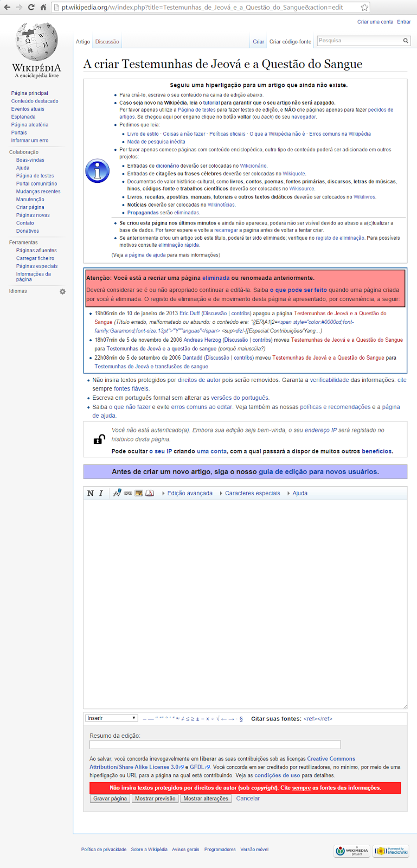Select the Criar tab

pos(259,42)
